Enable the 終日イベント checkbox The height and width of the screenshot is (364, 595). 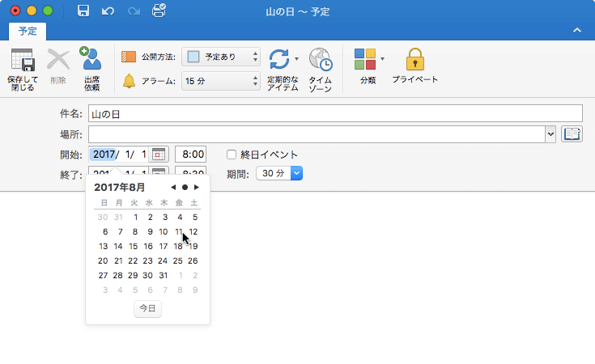232,154
